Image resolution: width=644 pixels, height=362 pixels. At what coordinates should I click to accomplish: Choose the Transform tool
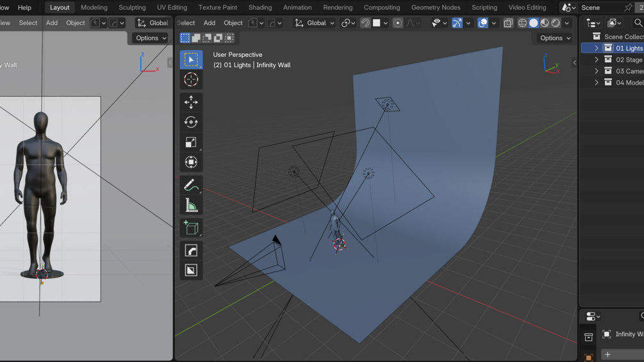click(x=191, y=162)
